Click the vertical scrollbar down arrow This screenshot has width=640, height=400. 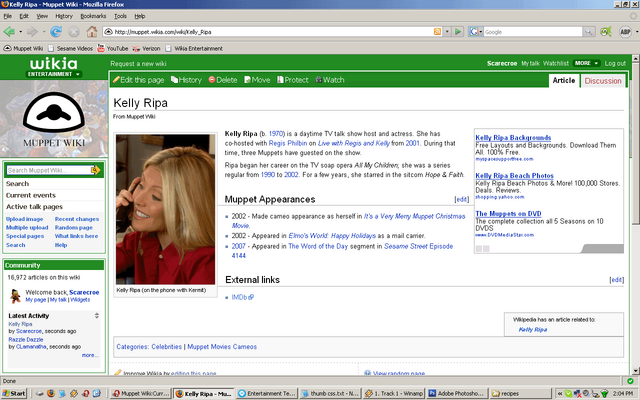click(636, 370)
